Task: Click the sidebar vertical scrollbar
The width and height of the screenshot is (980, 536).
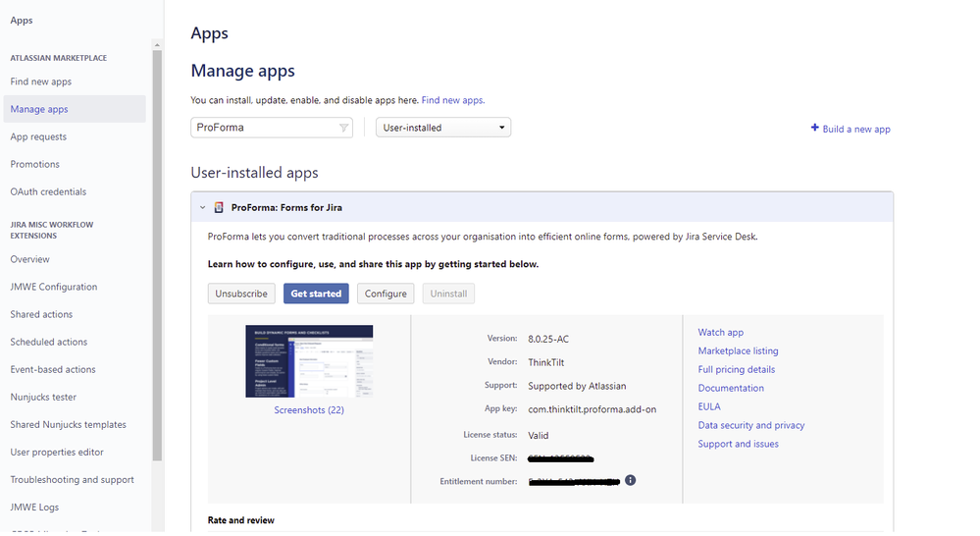Action: (157, 255)
